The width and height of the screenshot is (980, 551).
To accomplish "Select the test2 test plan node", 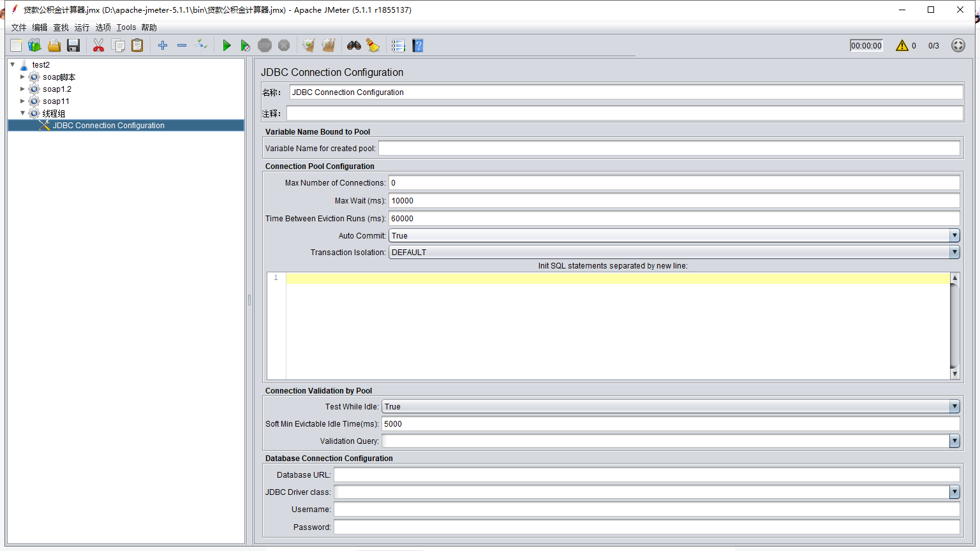I will coord(41,65).
